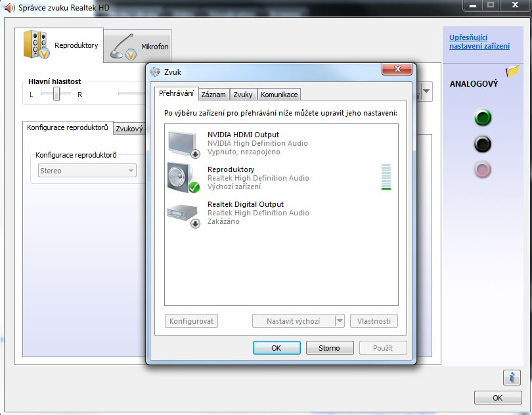Click the Konfigurovat button
Viewport: 532px width, 415px height.
coord(191,321)
